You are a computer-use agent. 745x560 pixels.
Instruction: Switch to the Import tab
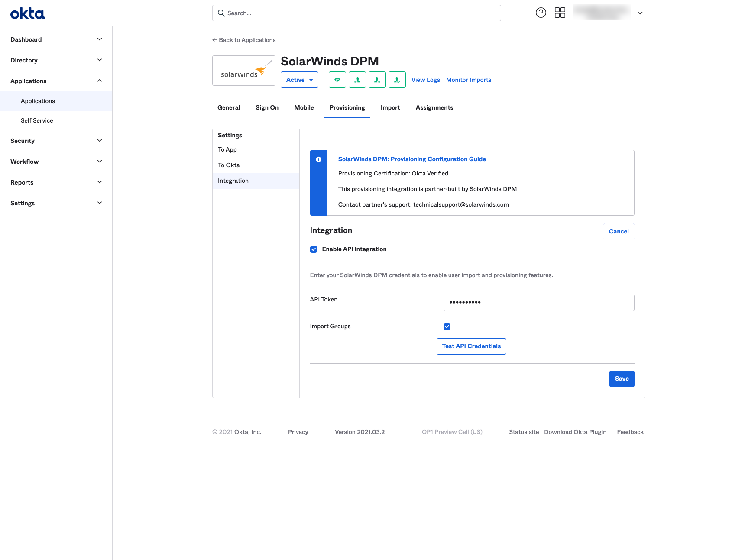[x=390, y=107]
